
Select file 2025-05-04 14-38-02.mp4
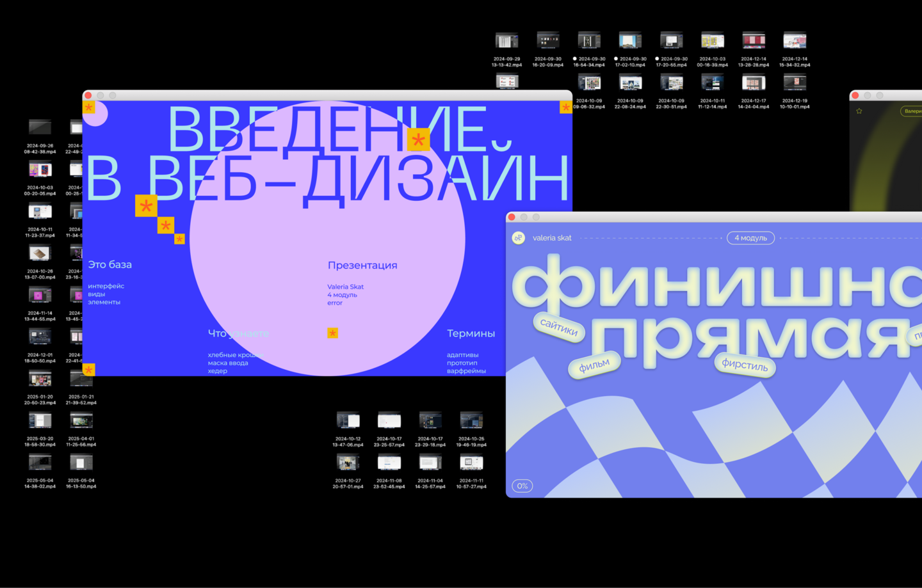[x=40, y=472]
